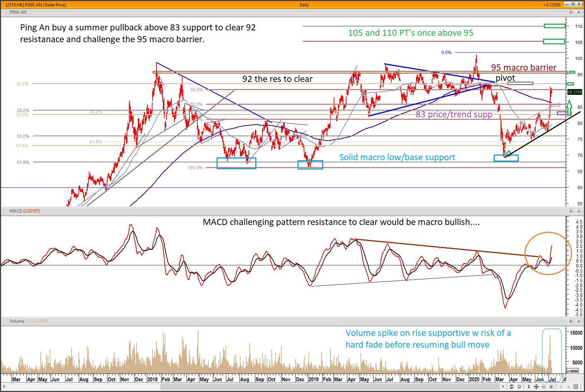The width and height of the screenshot is (585, 392).
Task: Click the MACD panel title label
Action: (x=16, y=211)
